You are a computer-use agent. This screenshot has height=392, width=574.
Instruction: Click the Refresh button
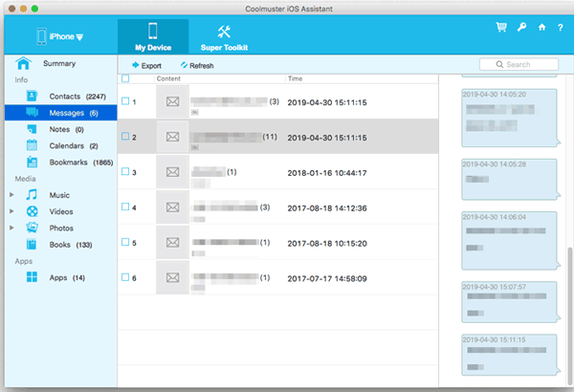[196, 66]
